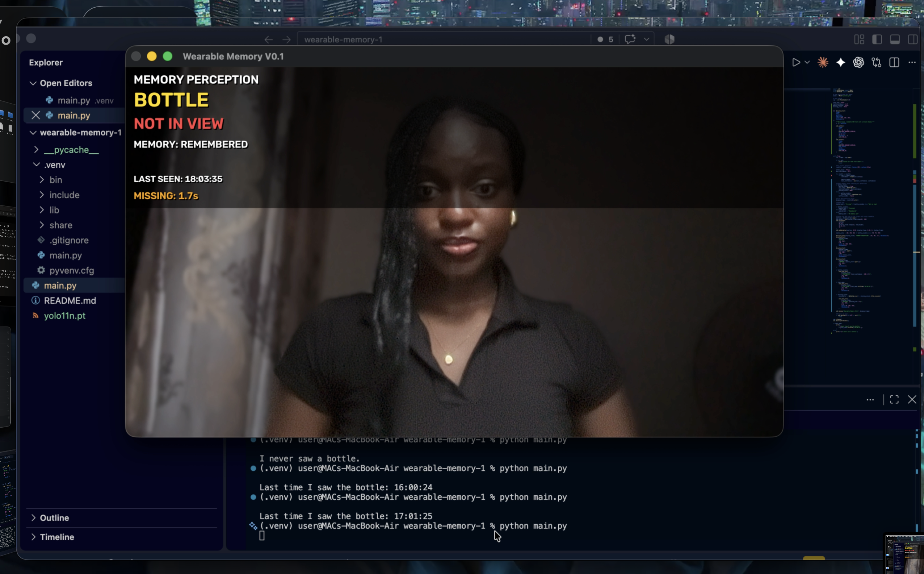
Task: Click the red NOT IN VIEW status
Action: 178,124
